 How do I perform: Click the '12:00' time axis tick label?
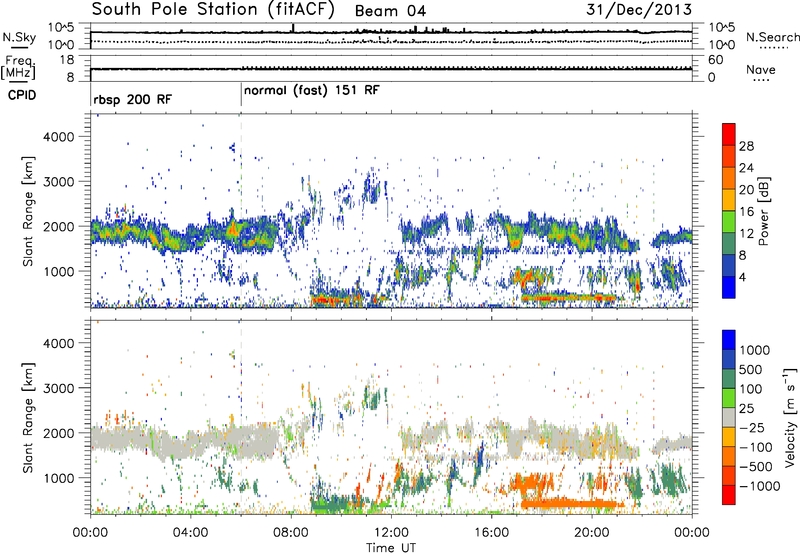(391, 533)
